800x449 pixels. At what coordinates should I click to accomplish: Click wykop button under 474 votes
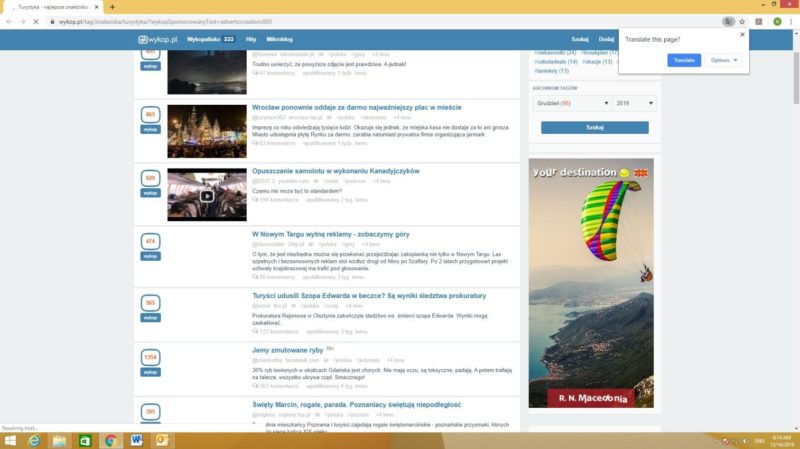(x=150, y=256)
